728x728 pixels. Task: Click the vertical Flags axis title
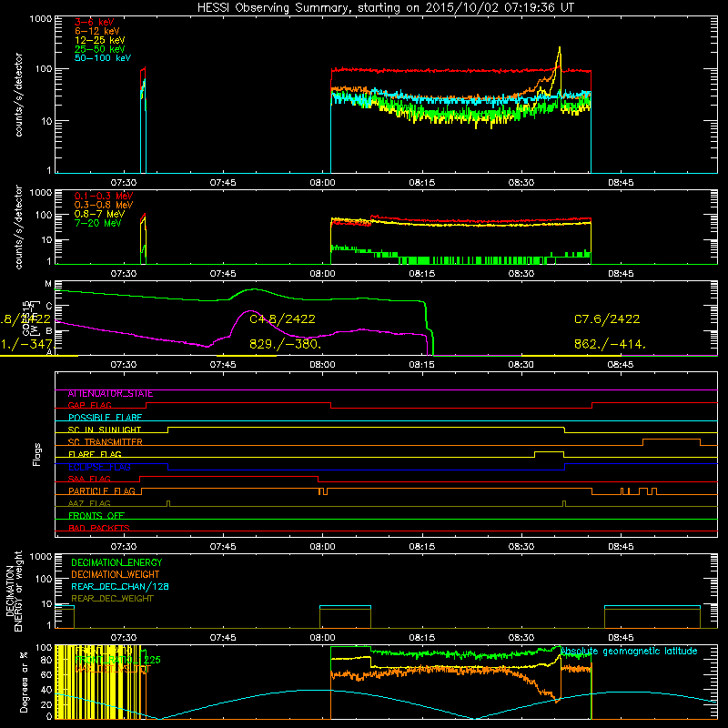click(x=37, y=454)
